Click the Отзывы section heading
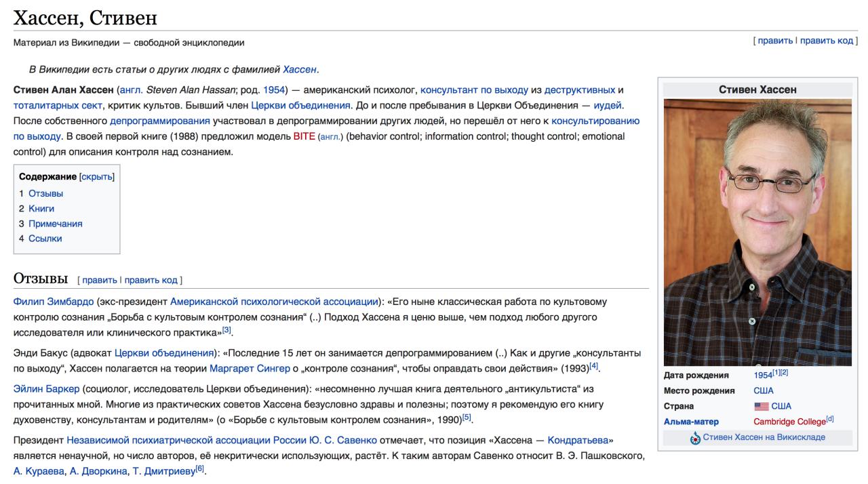The width and height of the screenshot is (868, 484). 41,279
